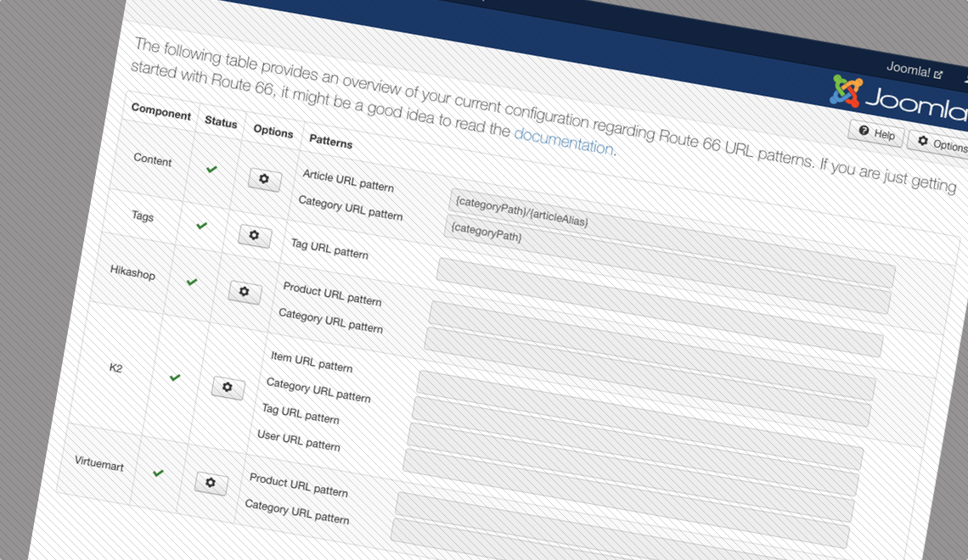Select the Virtuemart component name
Image resolution: width=968 pixels, height=560 pixels.
coord(99,463)
